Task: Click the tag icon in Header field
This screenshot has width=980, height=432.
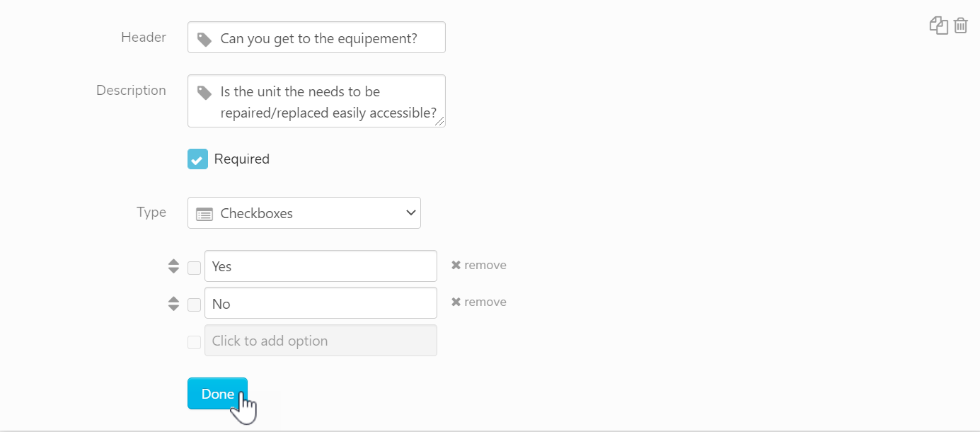Action: pos(204,39)
